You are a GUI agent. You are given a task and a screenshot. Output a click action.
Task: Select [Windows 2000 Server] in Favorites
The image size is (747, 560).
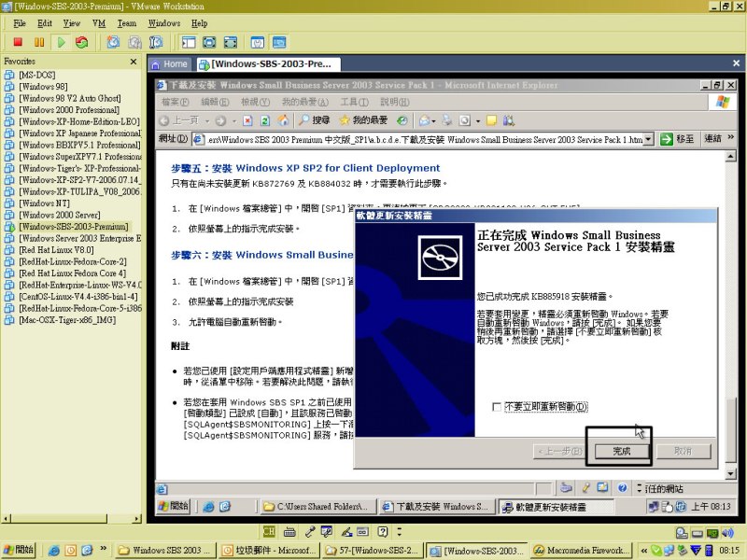click(60, 215)
